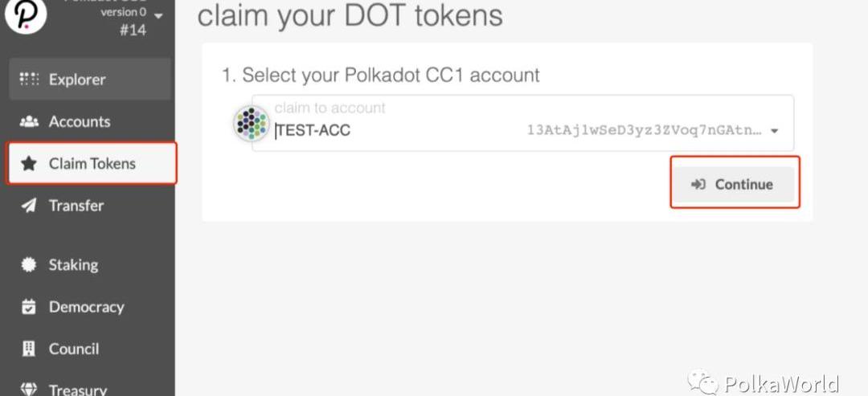Click the Claim Tokens star icon

tap(29, 164)
